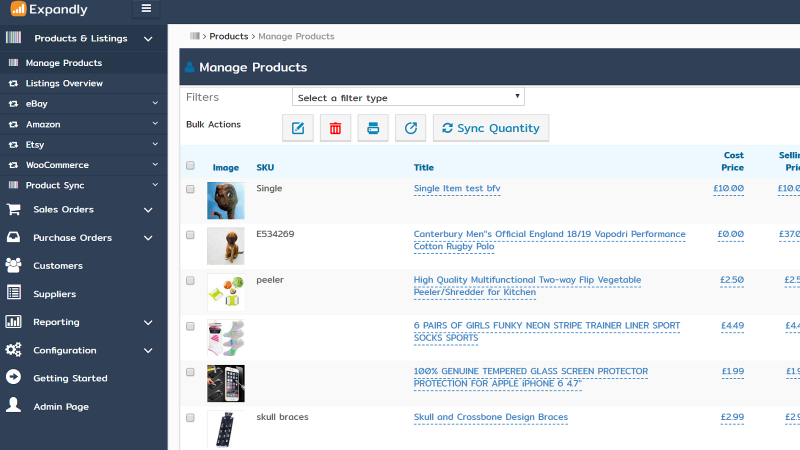Viewport: 800px width, 450px height.
Task: Click Getting Started arrow icon
Action: 14,378
